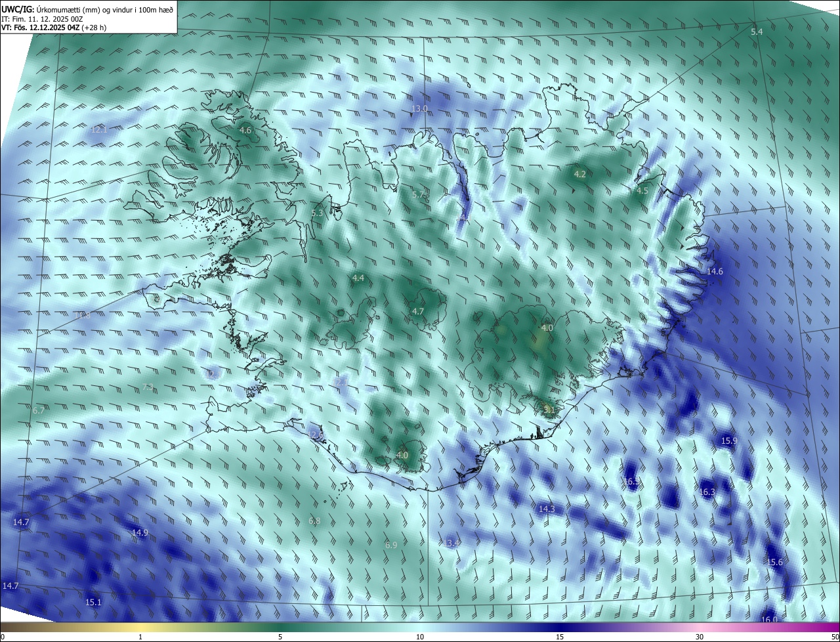Click the colorbar tick label 50
Image resolution: width=840 pixels, height=642 pixels.
click(x=835, y=637)
